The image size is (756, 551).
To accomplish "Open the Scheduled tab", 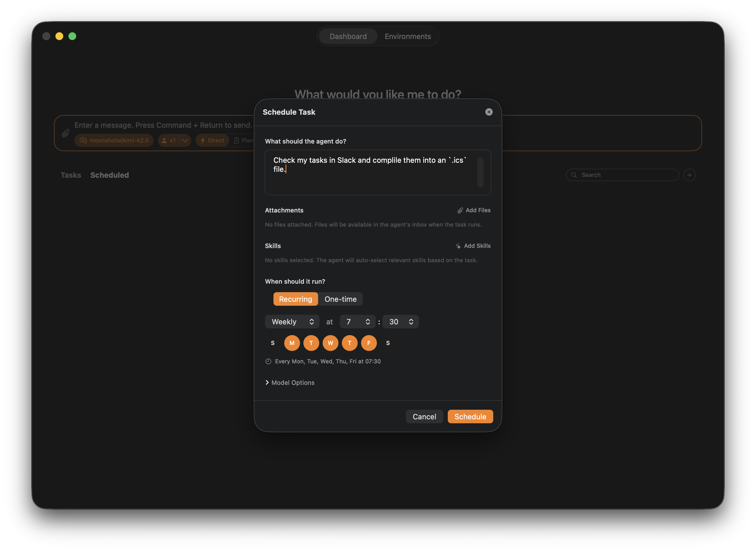I will point(109,175).
